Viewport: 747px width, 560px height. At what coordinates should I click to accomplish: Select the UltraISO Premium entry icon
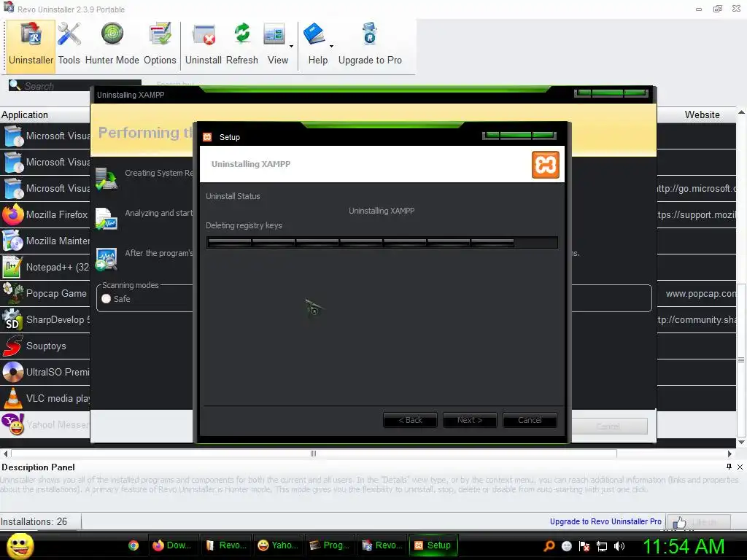tap(13, 372)
